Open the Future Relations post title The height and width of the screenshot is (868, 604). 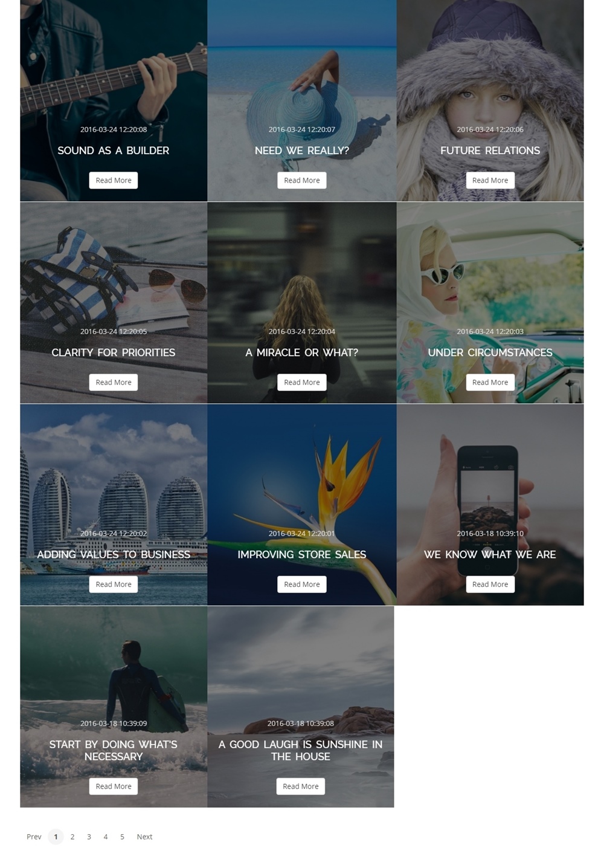pos(490,151)
